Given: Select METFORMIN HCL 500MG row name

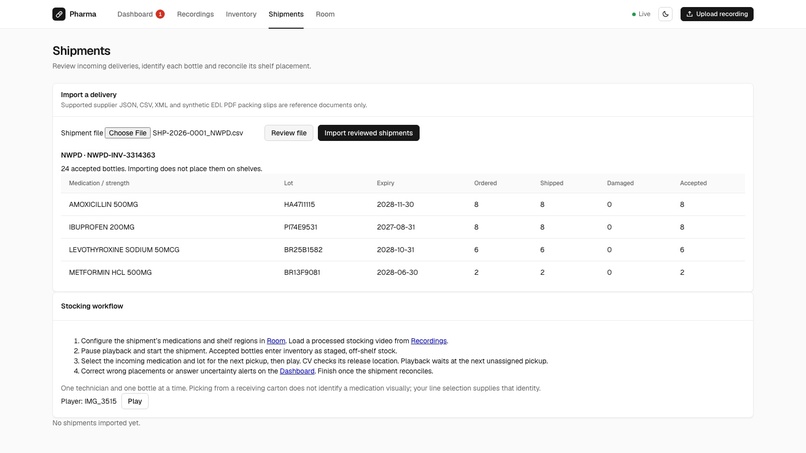Looking at the screenshot, I should click(110, 272).
